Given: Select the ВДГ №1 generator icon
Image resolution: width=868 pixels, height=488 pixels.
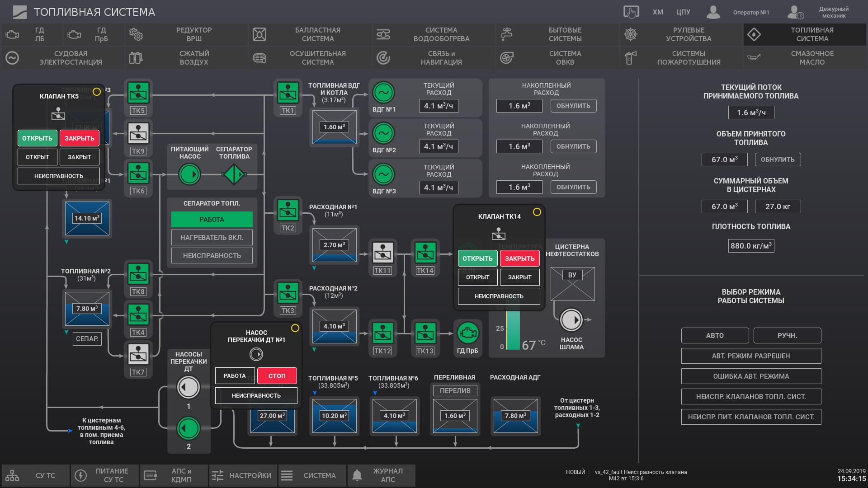Looking at the screenshot, I should [x=383, y=93].
